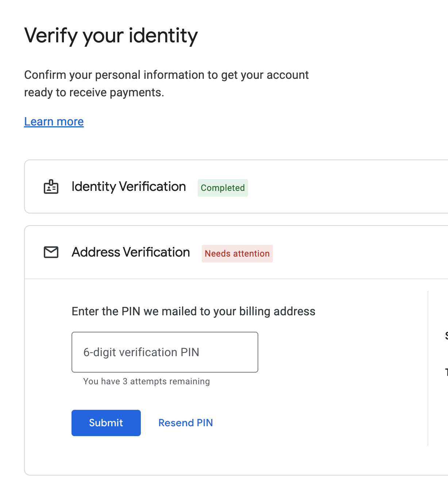The height and width of the screenshot is (481, 448).
Task: Click the ready to receive payments text line
Action: click(94, 92)
